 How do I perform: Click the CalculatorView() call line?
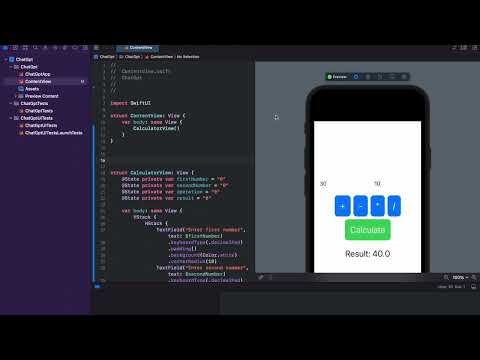point(156,128)
